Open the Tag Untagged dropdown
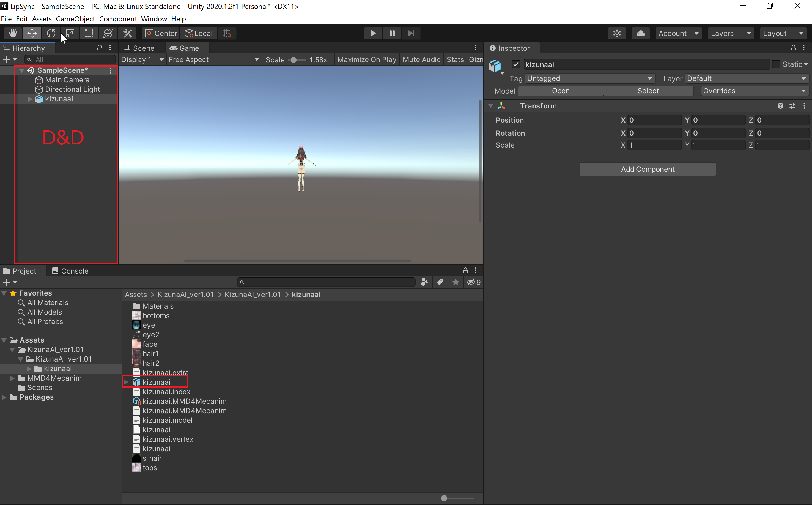Image resolution: width=812 pixels, height=505 pixels. (x=589, y=78)
